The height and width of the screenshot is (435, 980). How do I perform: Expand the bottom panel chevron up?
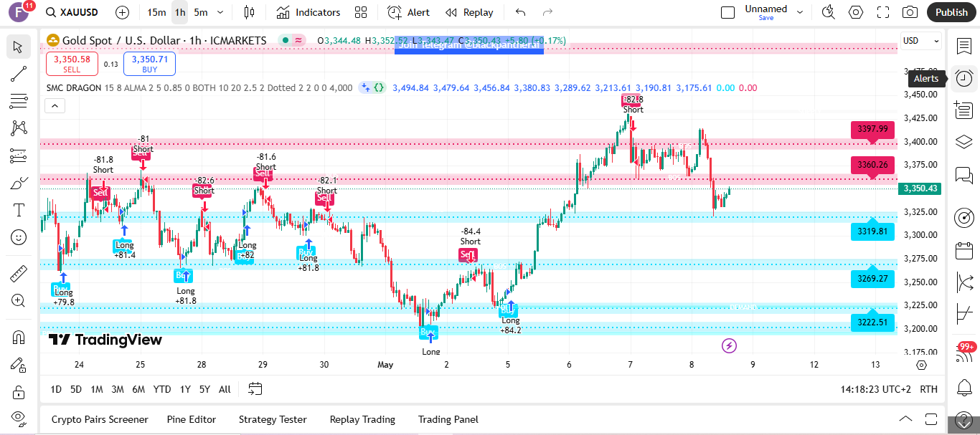[905, 419]
